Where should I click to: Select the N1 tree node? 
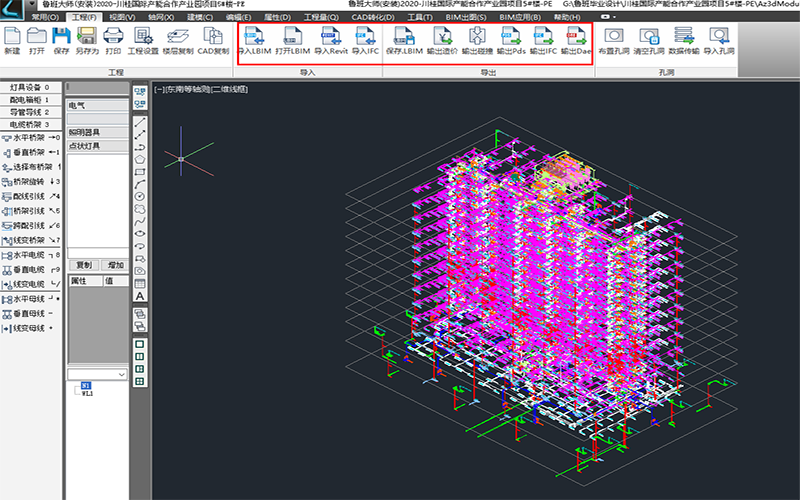click(x=86, y=386)
